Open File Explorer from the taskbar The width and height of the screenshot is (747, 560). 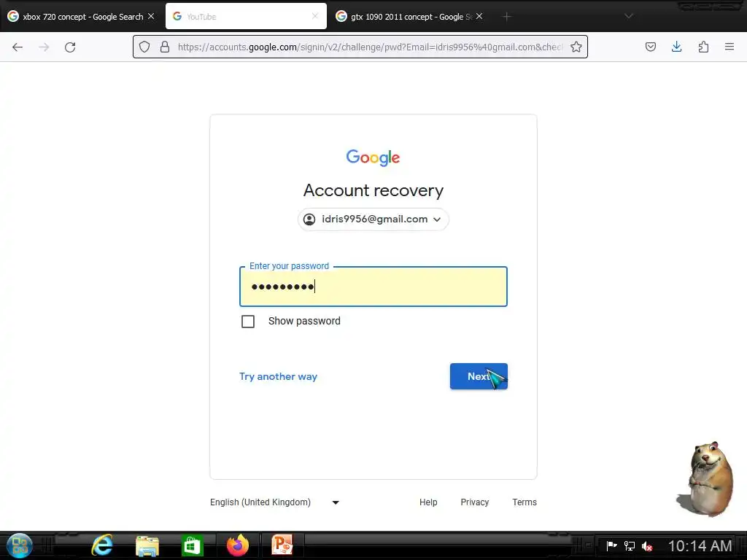pos(147,545)
